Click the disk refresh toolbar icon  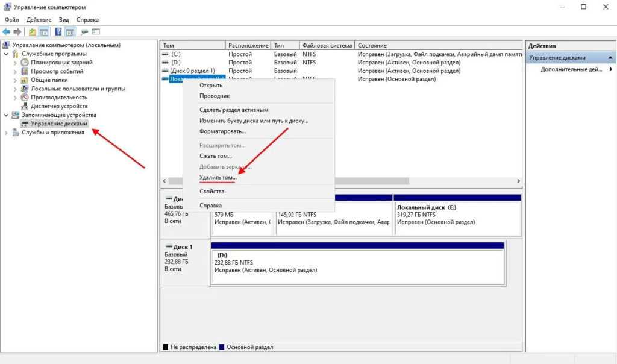click(84, 32)
